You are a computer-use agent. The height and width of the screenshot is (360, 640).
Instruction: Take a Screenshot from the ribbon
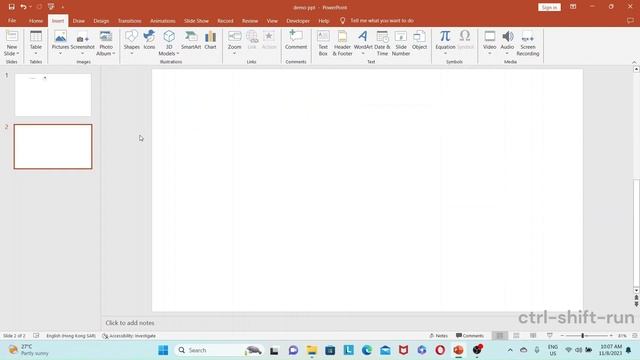(x=82, y=43)
